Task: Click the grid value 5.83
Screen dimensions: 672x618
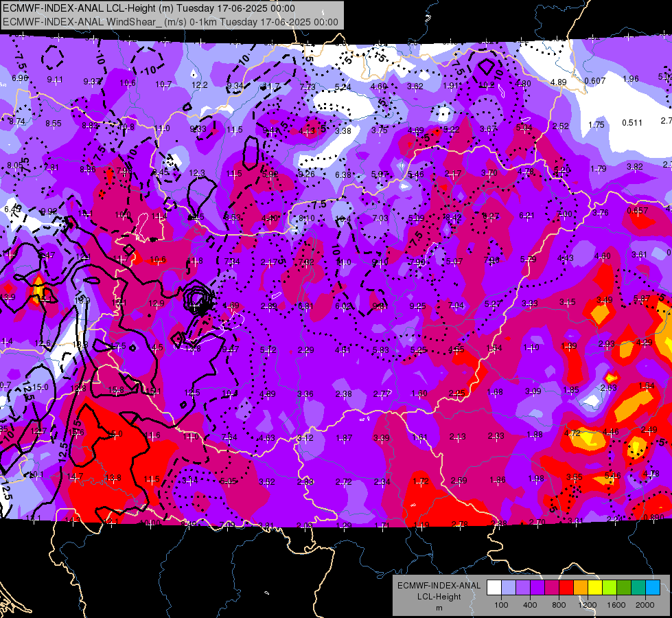Action: pos(380,350)
